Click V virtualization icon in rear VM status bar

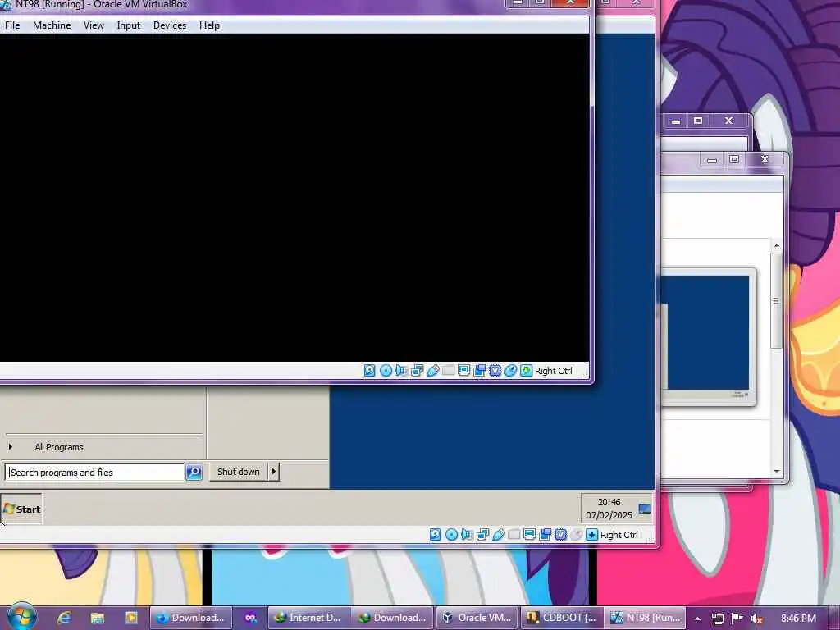pos(560,534)
